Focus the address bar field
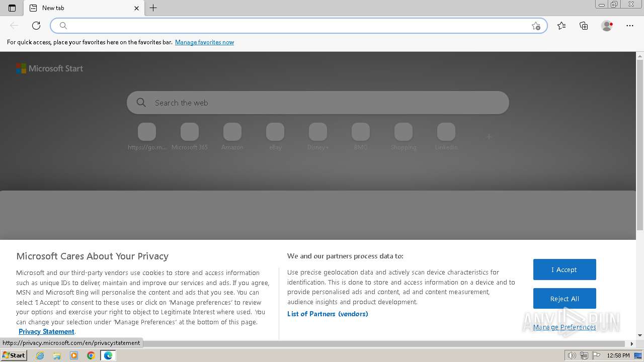Image resolution: width=644 pixels, height=362 pixels. [299, 26]
